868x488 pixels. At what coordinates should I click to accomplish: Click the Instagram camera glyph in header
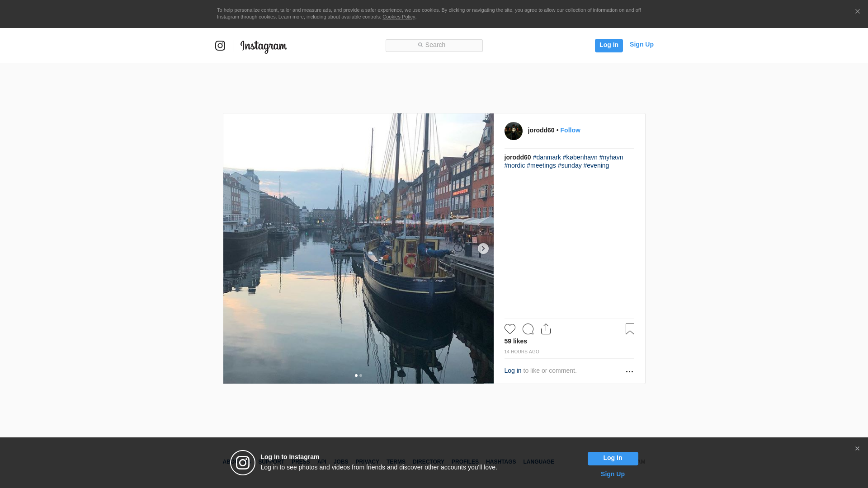click(220, 46)
